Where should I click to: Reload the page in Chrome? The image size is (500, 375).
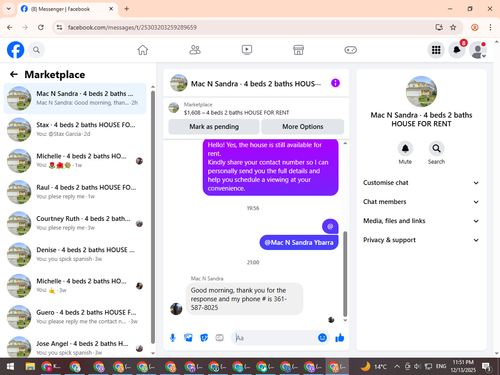pos(41,27)
